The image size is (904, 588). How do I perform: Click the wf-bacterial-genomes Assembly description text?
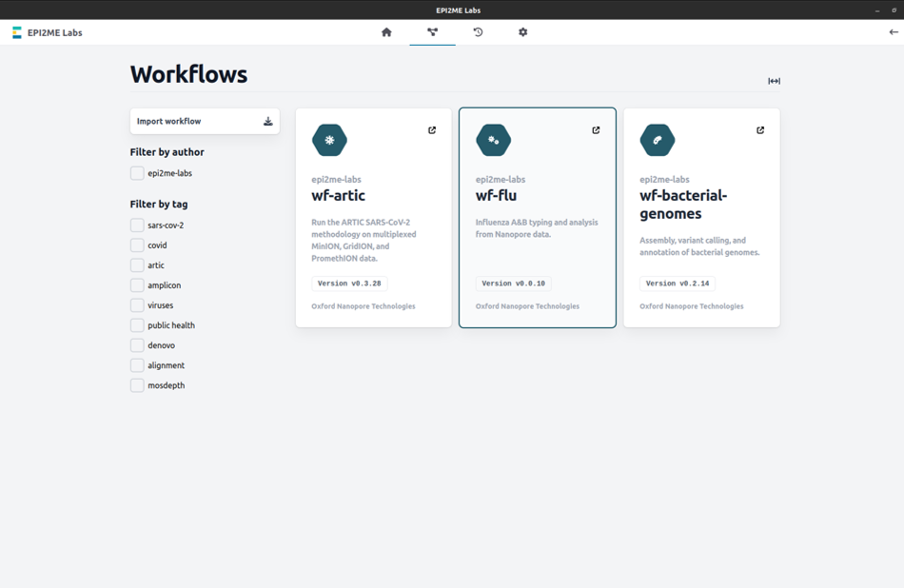tap(699, 246)
